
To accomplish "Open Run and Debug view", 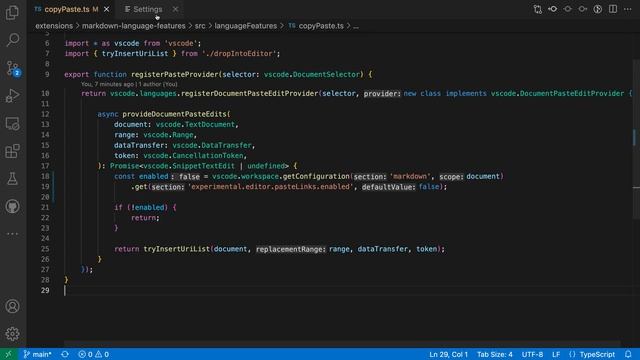I will pyautogui.click(x=12, y=96).
